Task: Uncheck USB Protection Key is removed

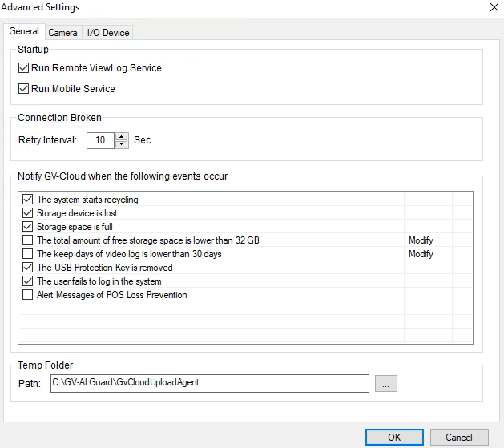Action: tap(29, 268)
